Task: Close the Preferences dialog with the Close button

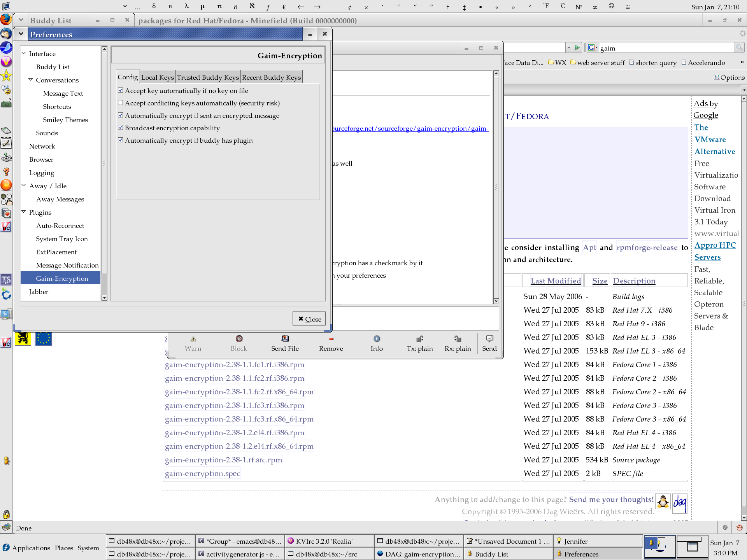Action: tap(309, 319)
